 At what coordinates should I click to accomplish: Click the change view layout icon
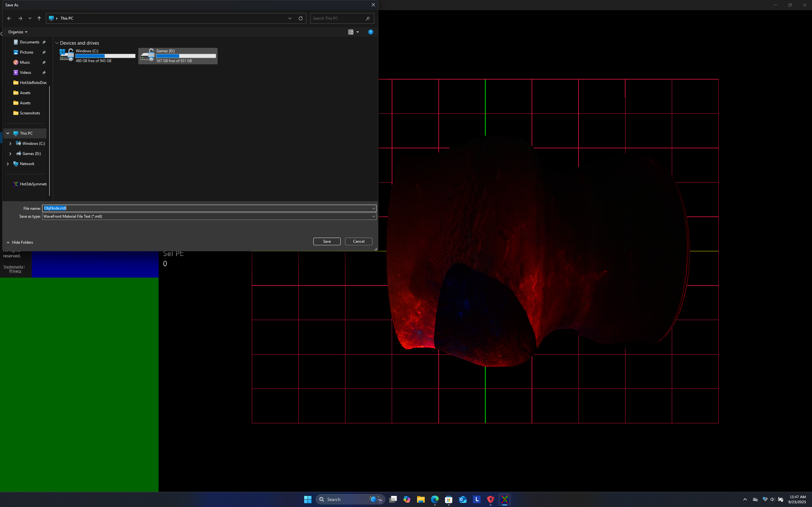350,32
